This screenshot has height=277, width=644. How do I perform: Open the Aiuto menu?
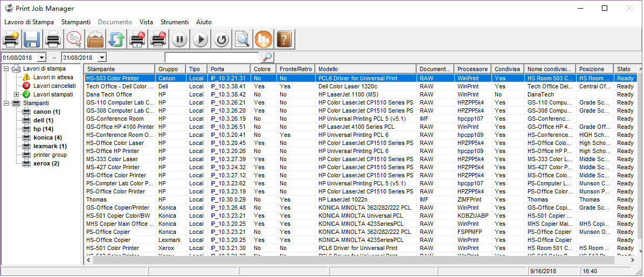tap(204, 22)
